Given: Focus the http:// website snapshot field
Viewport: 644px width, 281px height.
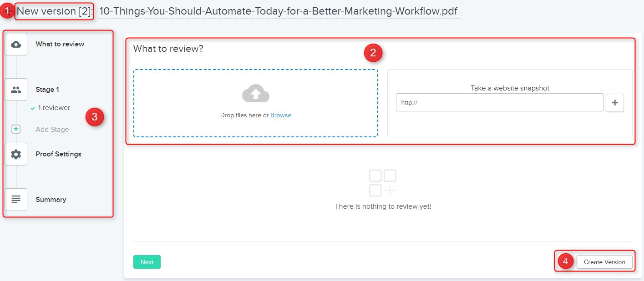Looking at the screenshot, I should tap(499, 103).
